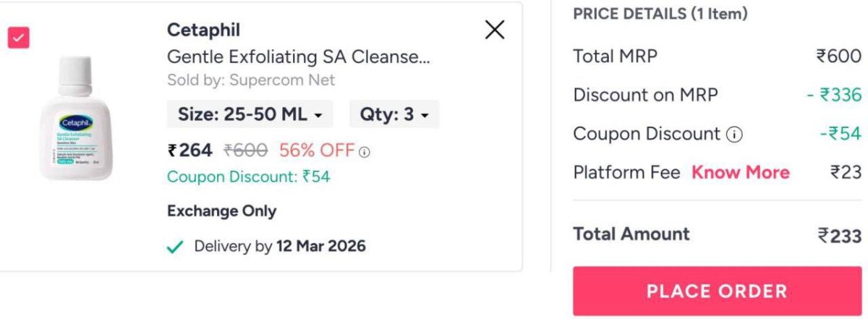The image size is (868, 319).
Task: Open the Size 25-50 ML dropdown
Action: 250,114
